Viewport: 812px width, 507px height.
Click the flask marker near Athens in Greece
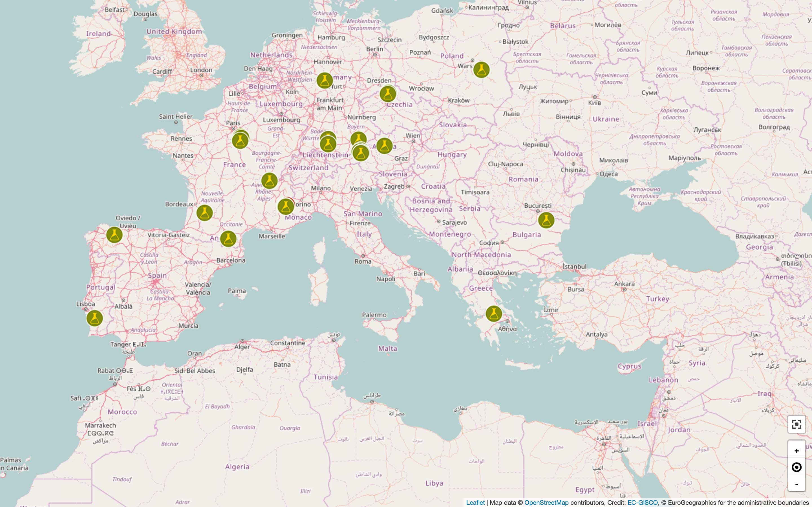pyautogui.click(x=494, y=313)
